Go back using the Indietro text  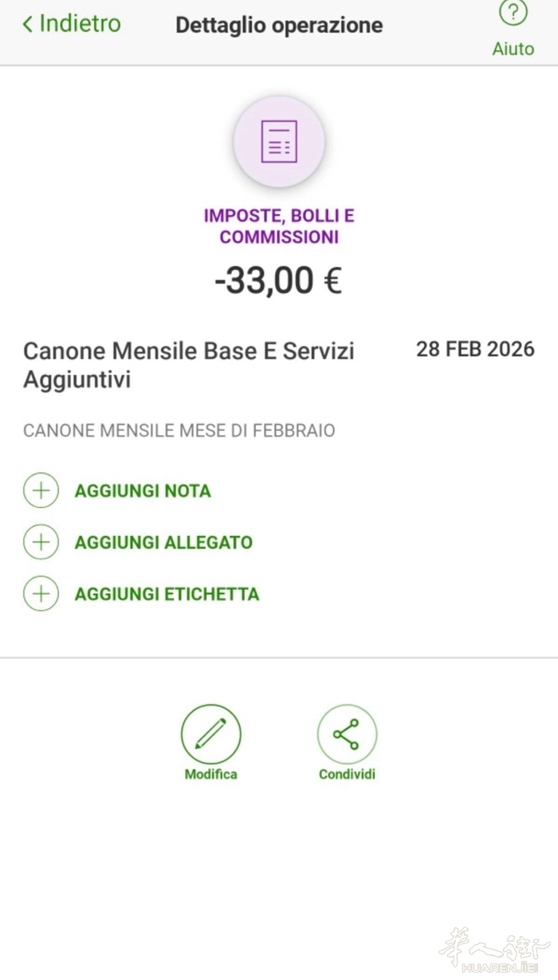80,24
